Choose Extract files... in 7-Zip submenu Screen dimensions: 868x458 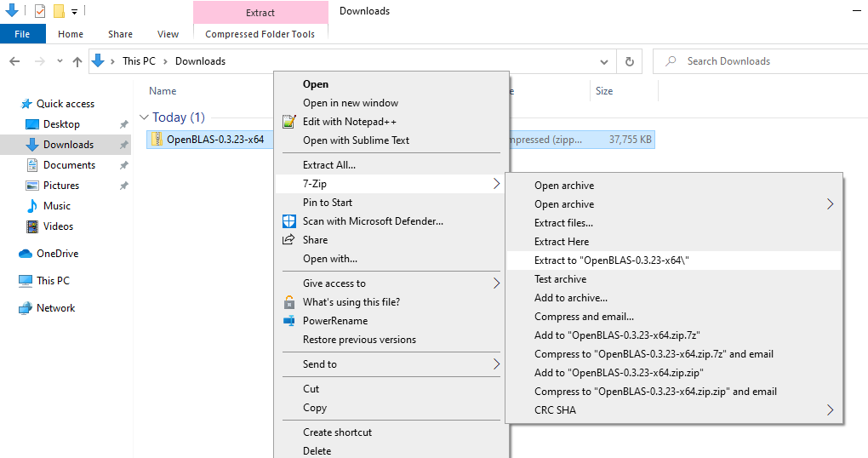pos(674,223)
